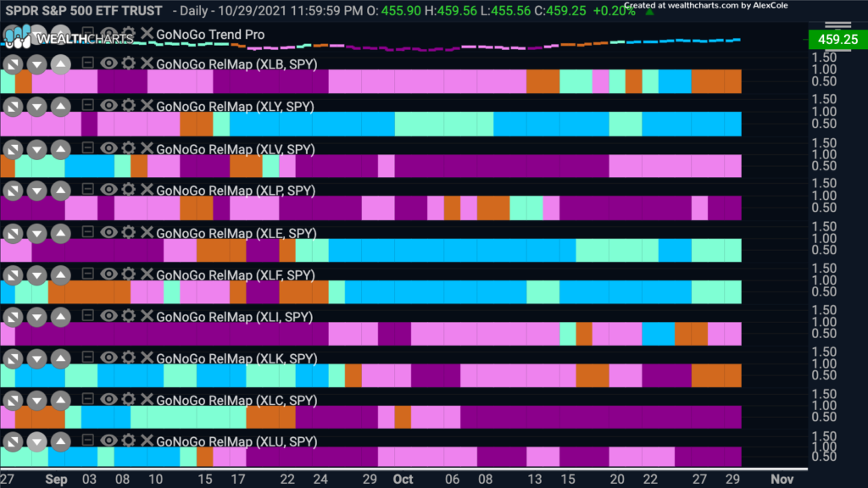Remove the XLK RelMap indicator

(x=147, y=358)
